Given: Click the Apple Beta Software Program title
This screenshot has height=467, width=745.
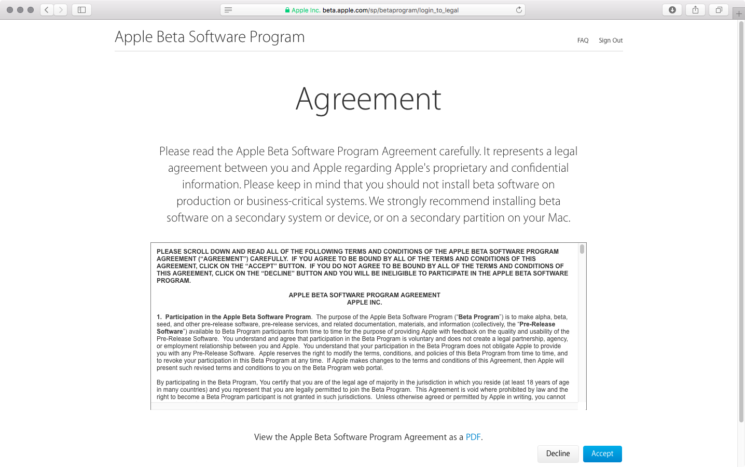Looking at the screenshot, I should pyautogui.click(x=210, y=37).
